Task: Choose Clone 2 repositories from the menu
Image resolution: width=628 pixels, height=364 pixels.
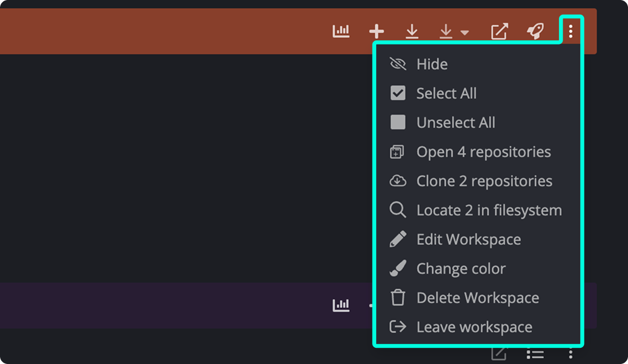Action: pos(485,181)
